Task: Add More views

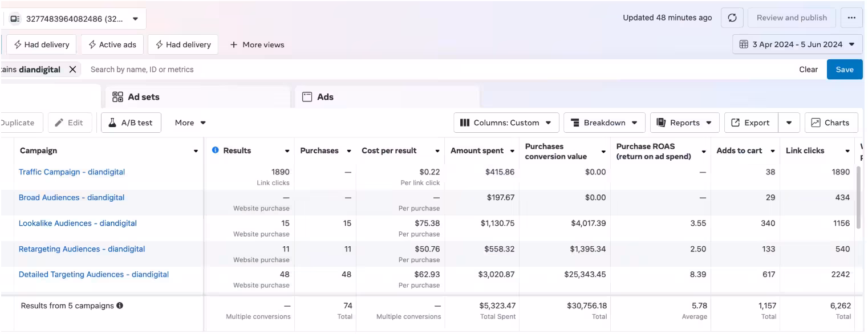Action: (x=257, y=44)
